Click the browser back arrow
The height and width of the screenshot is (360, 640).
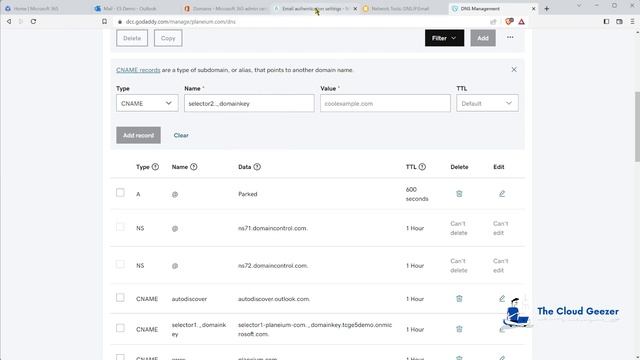9,22
